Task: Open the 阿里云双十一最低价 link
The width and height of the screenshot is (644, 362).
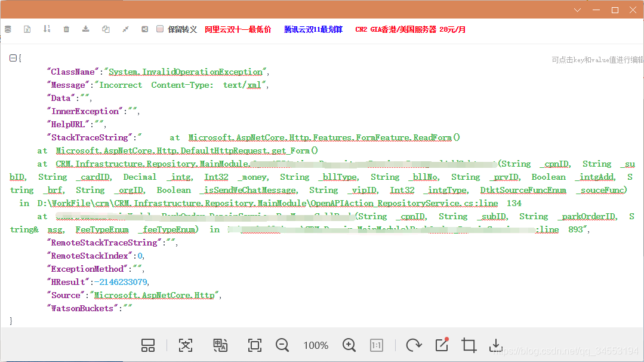Action: click(x=238, y=30)
